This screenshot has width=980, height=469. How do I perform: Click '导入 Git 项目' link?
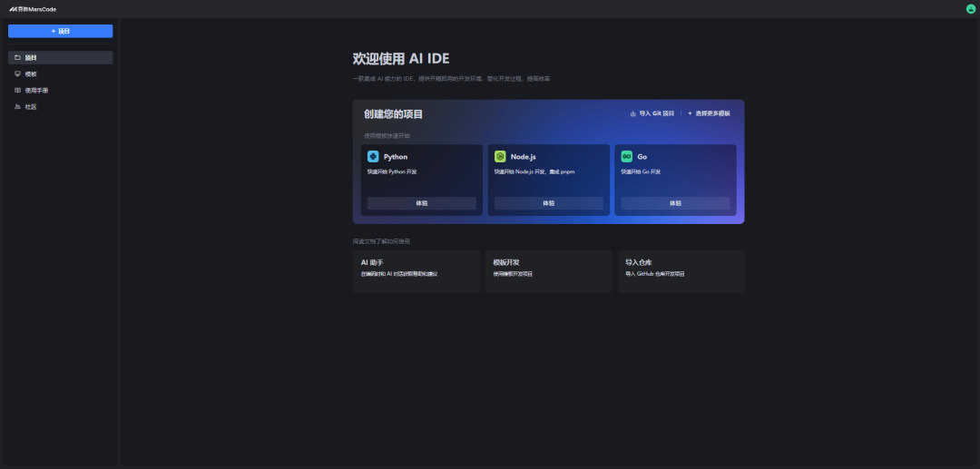(x=652, y=113)
